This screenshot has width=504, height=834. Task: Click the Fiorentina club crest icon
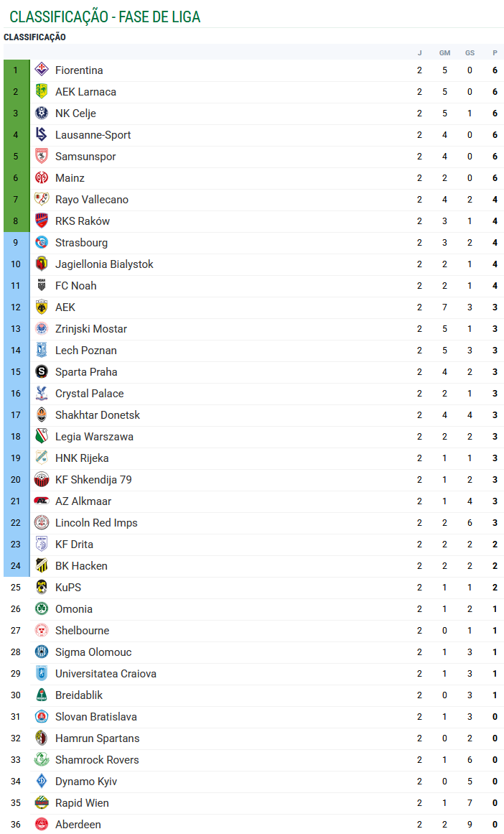tap(42, 70)
